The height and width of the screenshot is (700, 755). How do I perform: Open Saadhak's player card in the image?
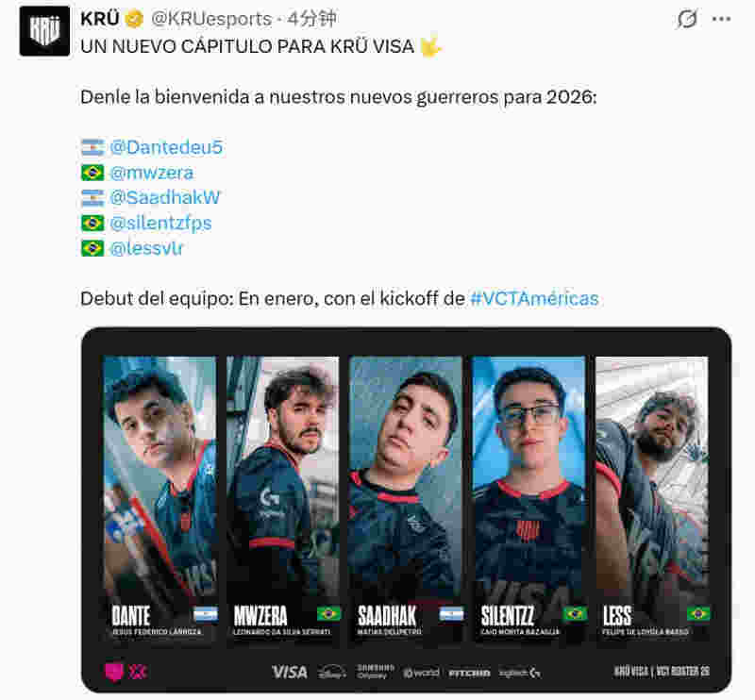(x=406, y=499)
